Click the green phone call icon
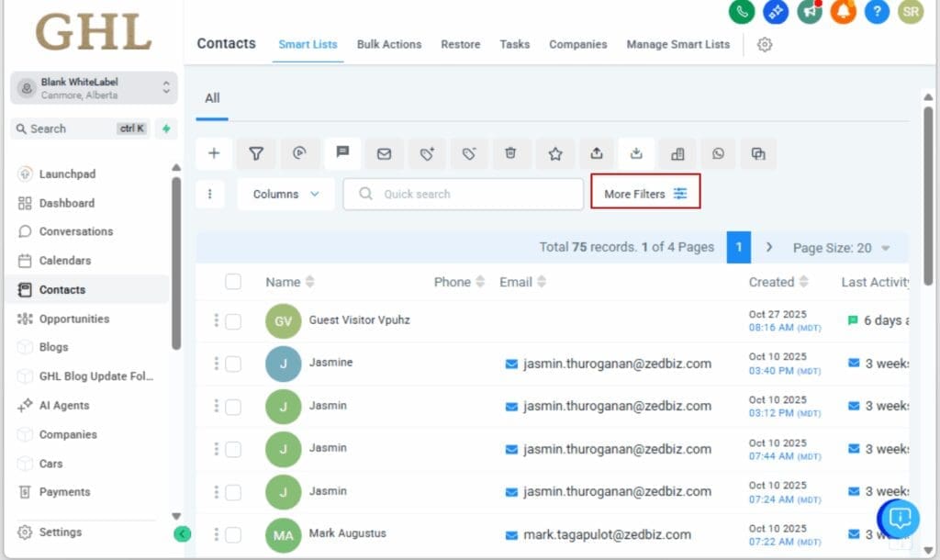The width and height of the screenshot is (940, 560). [x=742, y=13]
